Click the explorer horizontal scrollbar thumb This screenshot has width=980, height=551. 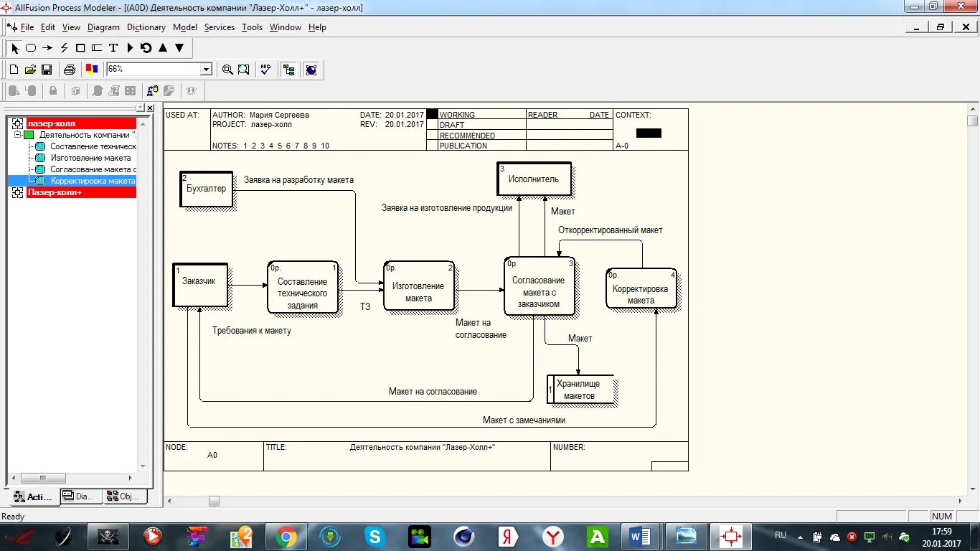(43, 478)
